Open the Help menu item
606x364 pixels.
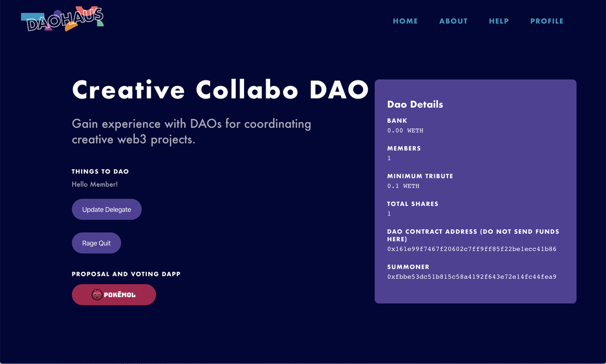pyautogui.click(x=498, y=22)
